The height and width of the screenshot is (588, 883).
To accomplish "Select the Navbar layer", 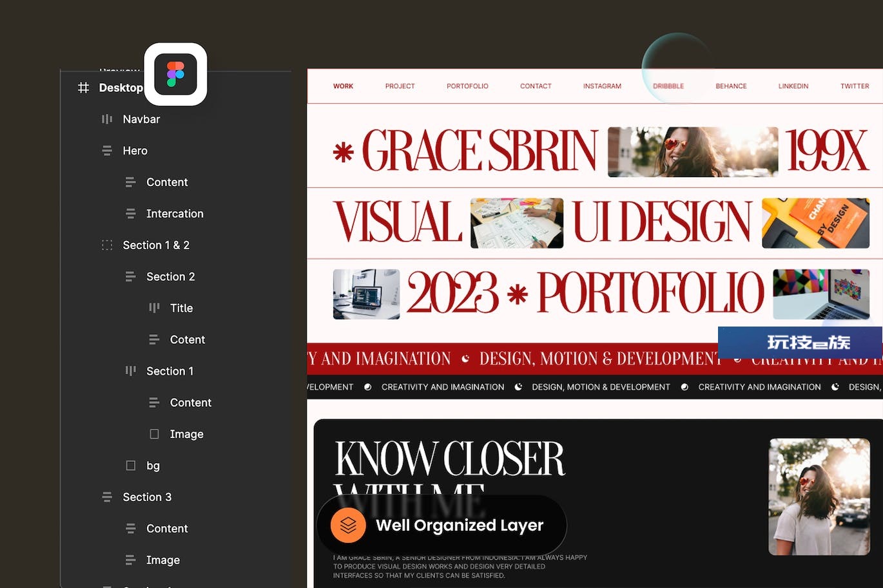I will pyautogui.click(x=141, y=119).
